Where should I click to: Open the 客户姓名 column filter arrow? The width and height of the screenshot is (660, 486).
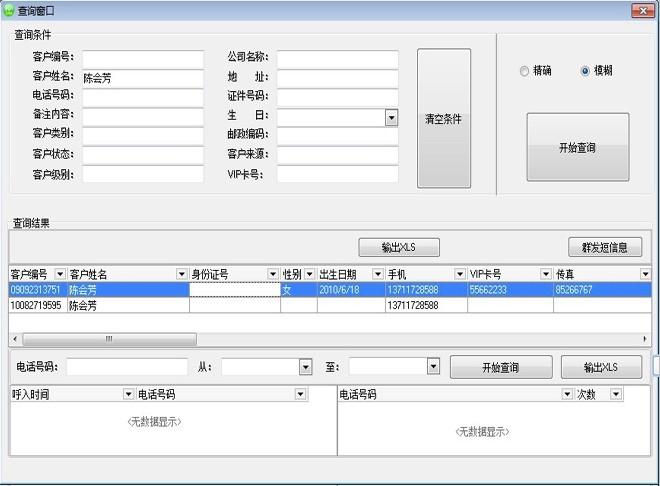pos(181,274)
